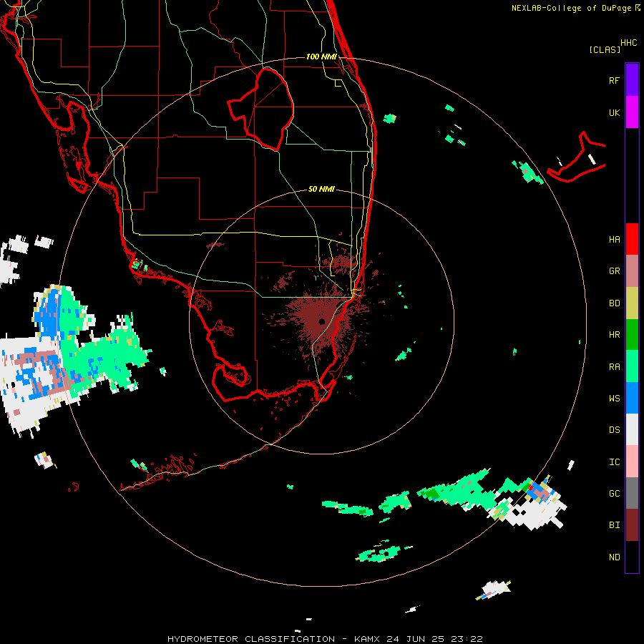Select the GR legend color block
644x644 pixels.
(632, 271)
